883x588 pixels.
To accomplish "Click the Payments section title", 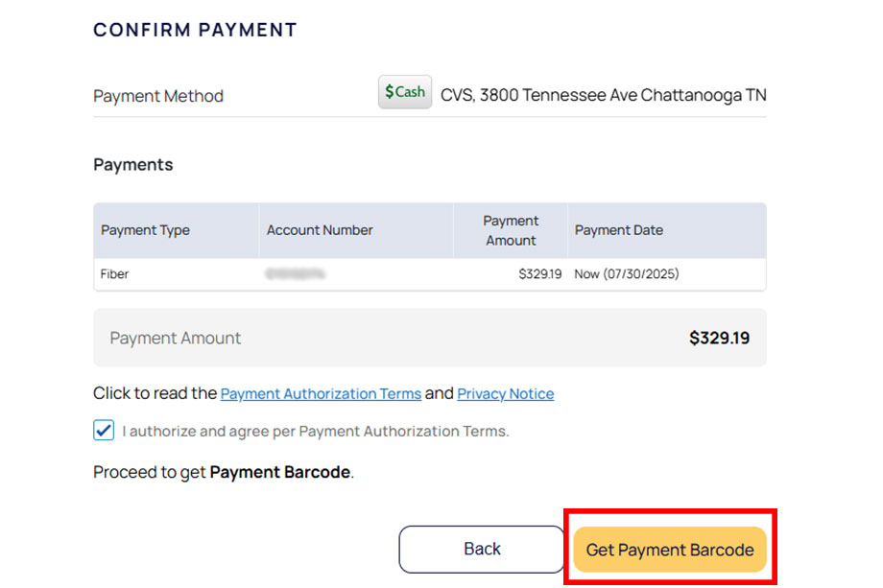I will (x=132, y=164).
